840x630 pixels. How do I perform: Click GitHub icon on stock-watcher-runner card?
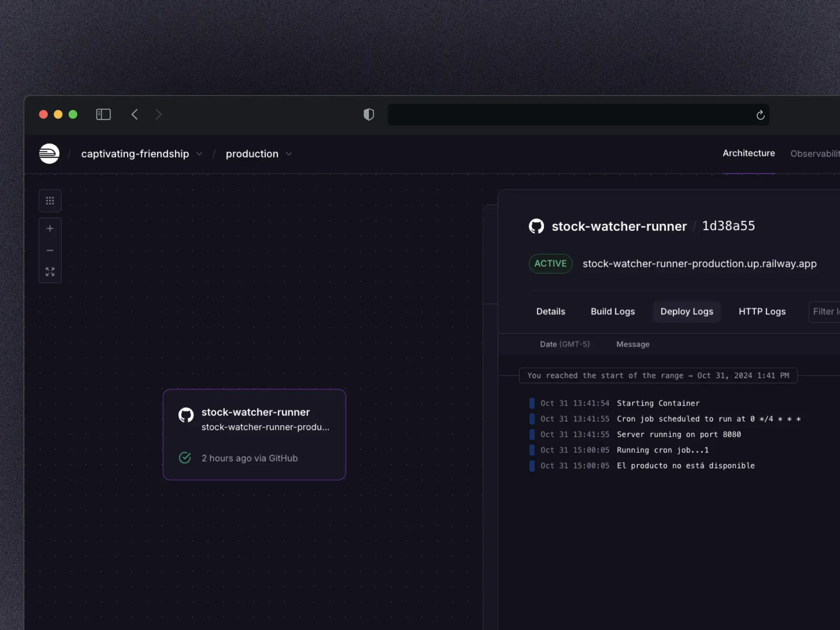pos(186,415)
